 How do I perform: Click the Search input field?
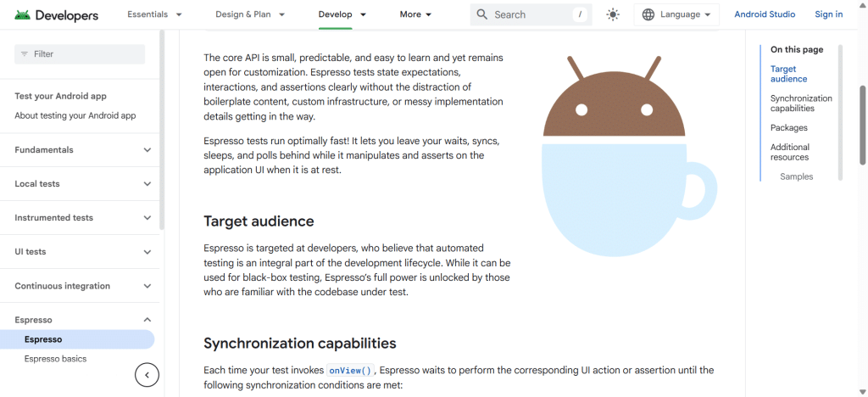coord(531,14)
